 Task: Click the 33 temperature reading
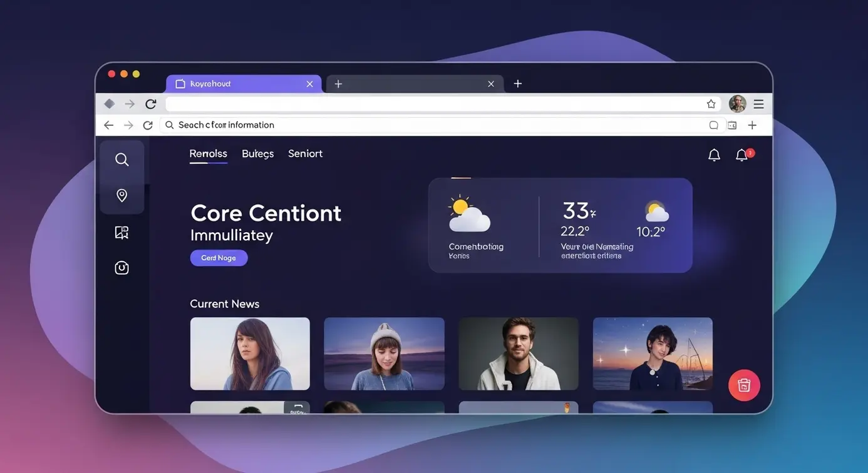click(x=579, y=210)
